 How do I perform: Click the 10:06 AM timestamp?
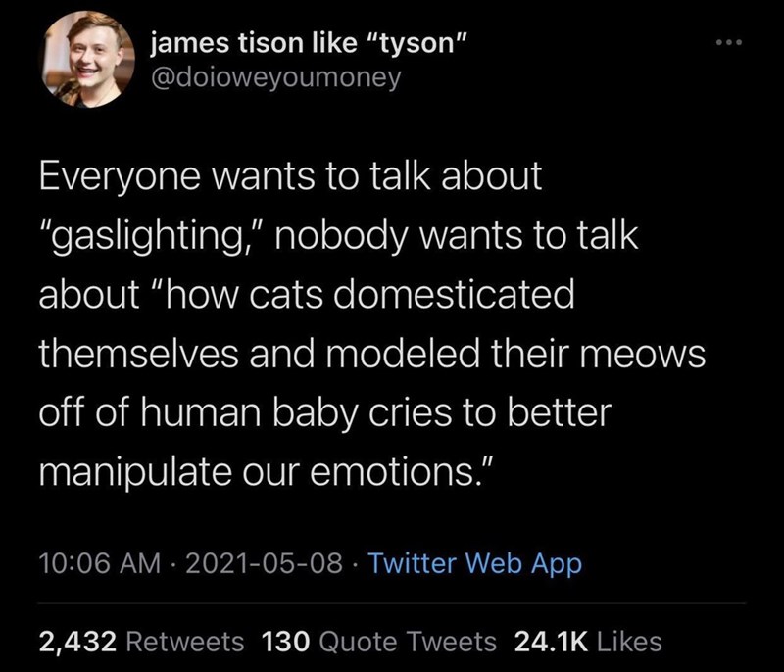tap(96, 563)
